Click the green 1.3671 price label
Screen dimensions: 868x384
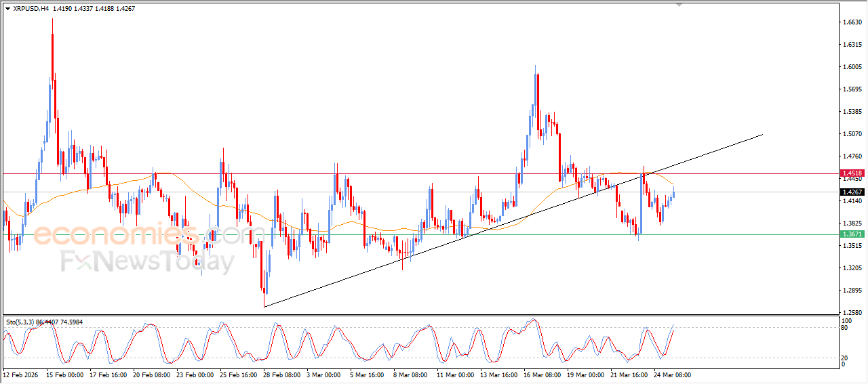(x=852, y=234)
